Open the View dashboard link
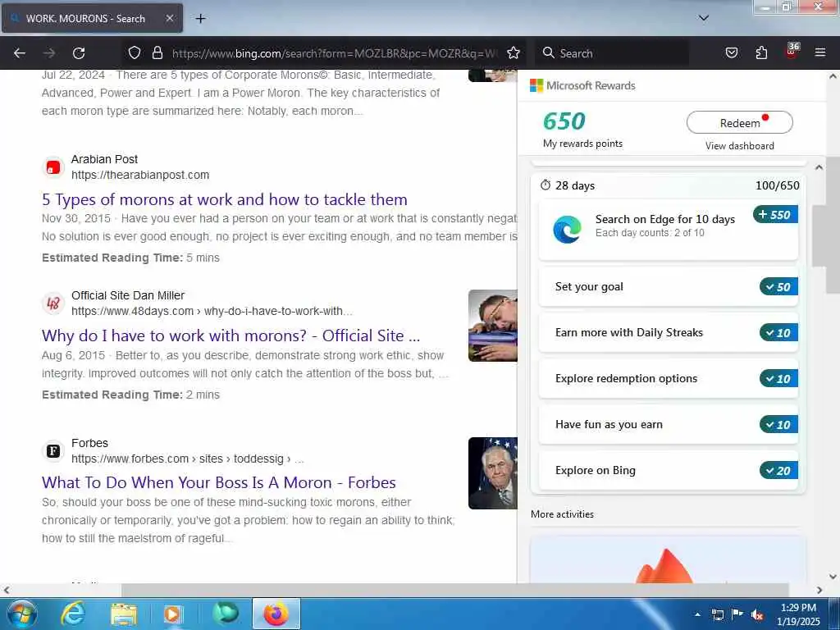 [739, 146]
